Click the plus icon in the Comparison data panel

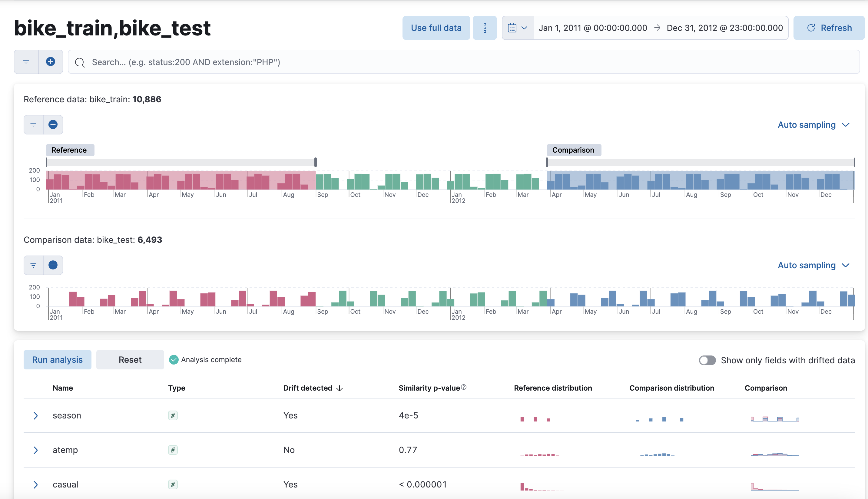click(53, 265)
